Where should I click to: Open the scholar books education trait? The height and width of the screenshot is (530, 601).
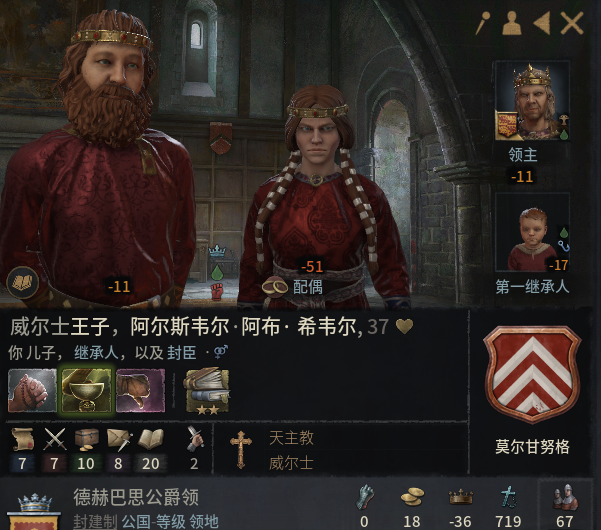[x=207, y=391]
